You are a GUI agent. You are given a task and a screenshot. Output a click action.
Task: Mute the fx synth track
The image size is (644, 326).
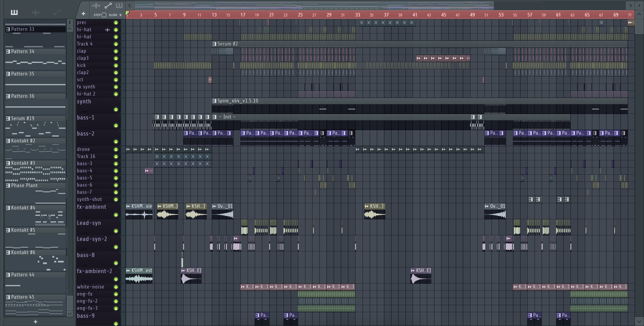tap(116, 87)
